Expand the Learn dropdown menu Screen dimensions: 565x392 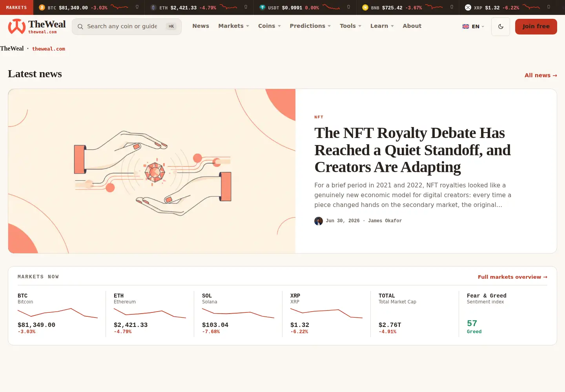[x=382, y=26]
